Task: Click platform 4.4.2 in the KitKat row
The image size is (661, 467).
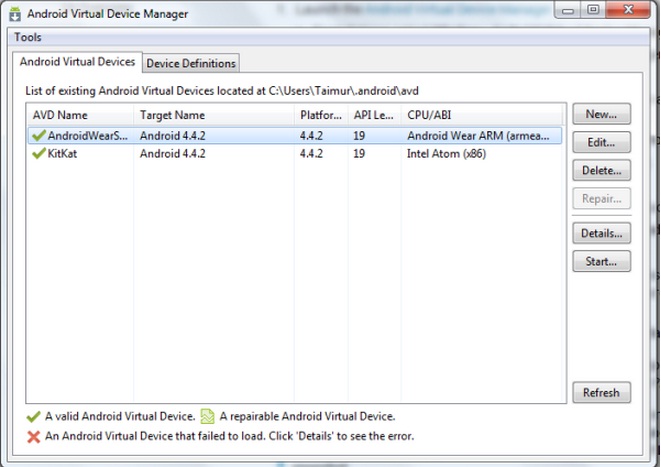Action: (x=312, y=153)
